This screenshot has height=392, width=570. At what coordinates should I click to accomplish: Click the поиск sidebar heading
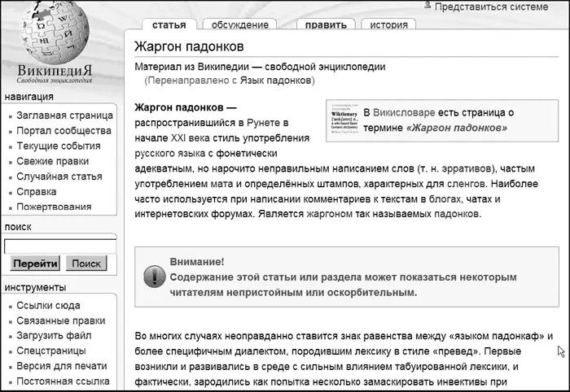(18, 227)
